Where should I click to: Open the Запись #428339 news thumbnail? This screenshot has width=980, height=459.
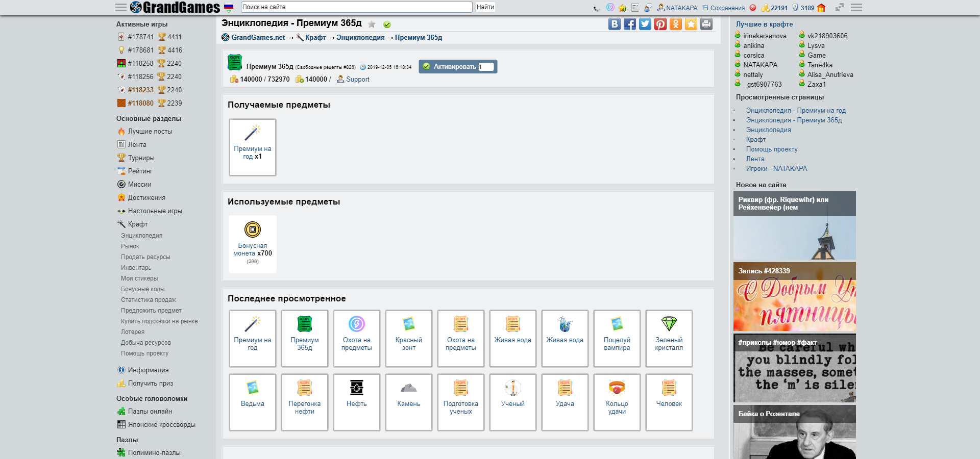pyautogui.click(x=795, y=297)
